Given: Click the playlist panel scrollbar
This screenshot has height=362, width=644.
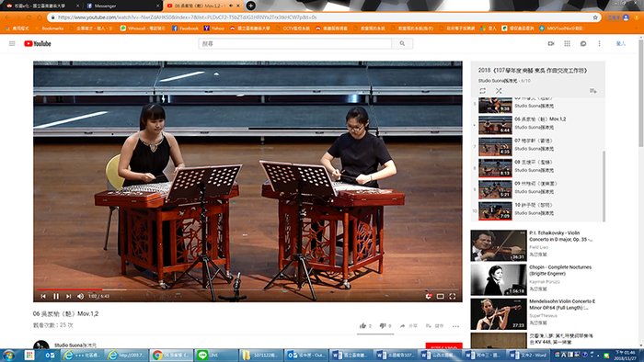Looking at the screenshot, I should point(604,186).
